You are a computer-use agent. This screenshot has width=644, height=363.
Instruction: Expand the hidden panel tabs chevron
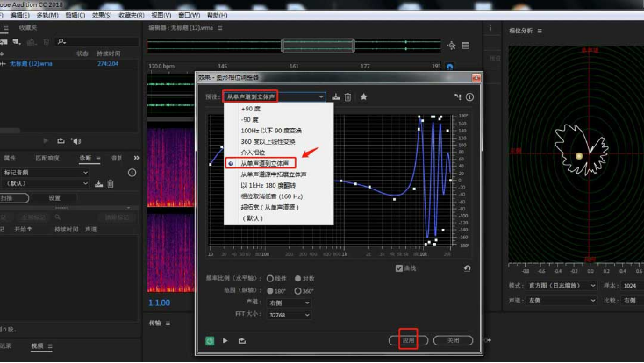tap(136, 158)
